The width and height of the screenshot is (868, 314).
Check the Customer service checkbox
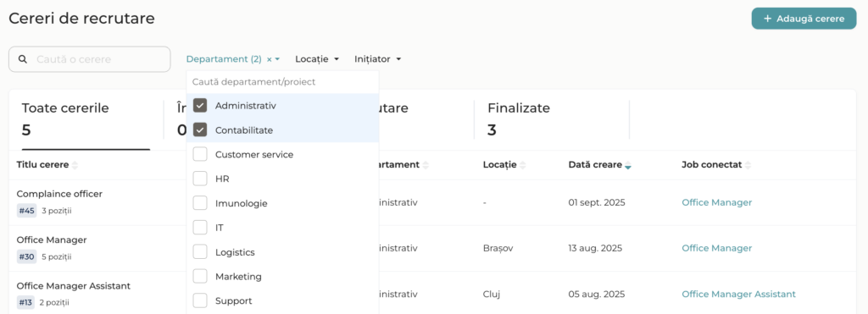coord(200,154)
